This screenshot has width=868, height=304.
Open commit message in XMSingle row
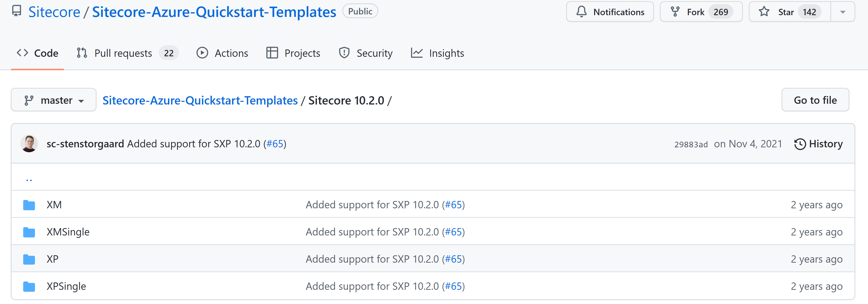tap(372, 232)
